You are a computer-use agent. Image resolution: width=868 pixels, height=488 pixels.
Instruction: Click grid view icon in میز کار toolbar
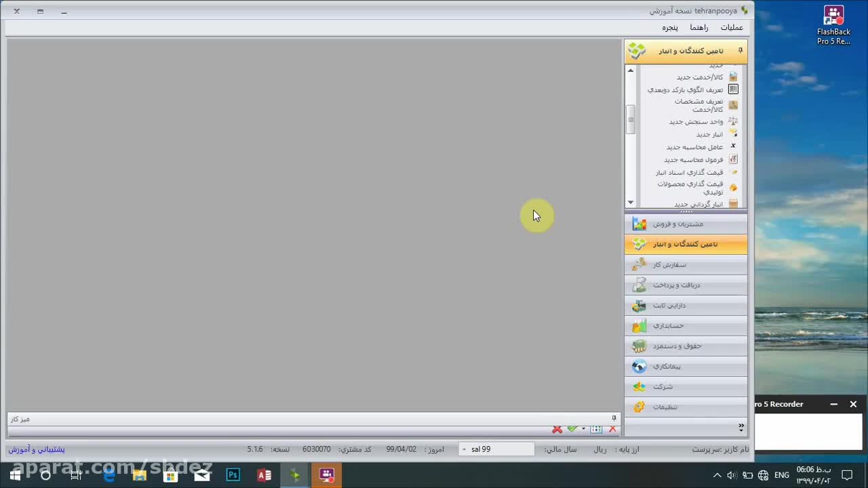click(596, 429)
